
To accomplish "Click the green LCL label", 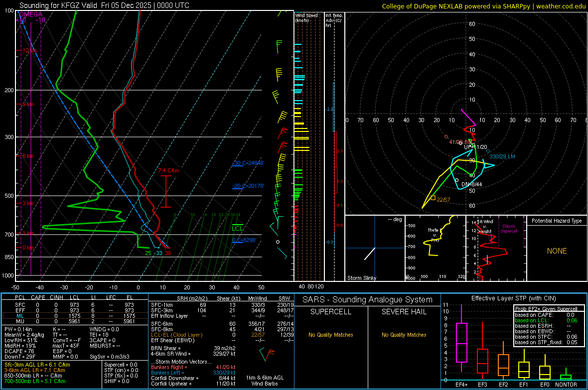I will click(237, 229).
